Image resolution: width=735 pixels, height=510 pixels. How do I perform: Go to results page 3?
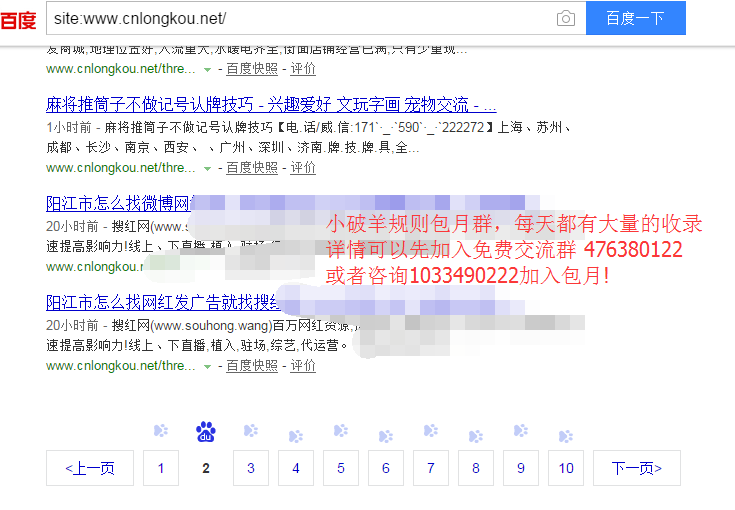251,468
